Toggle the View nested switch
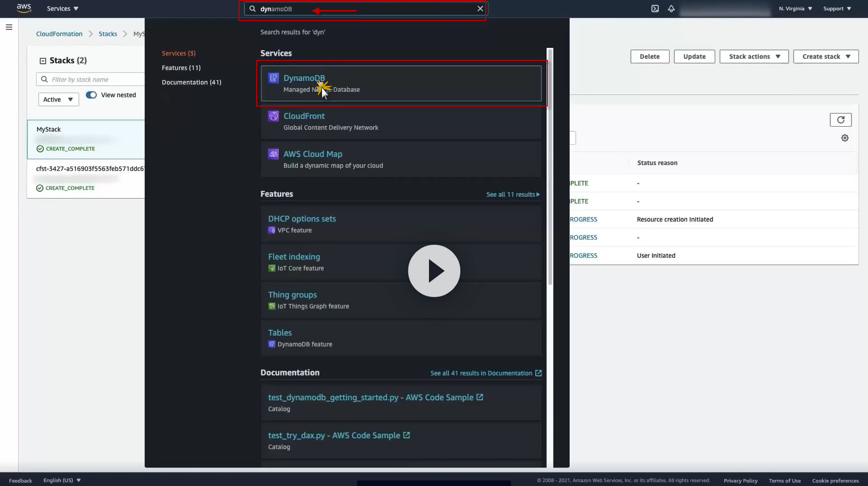The height and width of the screenshot is (486, 868). pyautogui.click(x=91, y=95)
